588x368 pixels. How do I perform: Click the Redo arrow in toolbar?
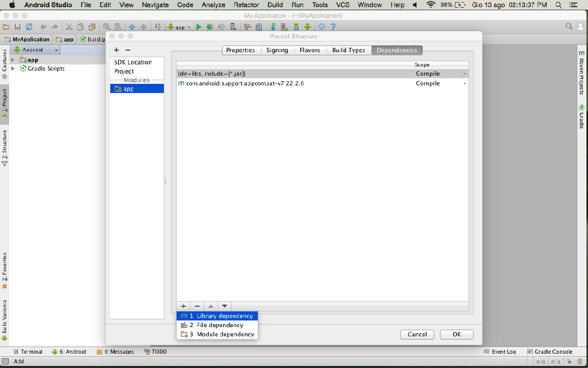pyautogui.click(x=55, y=27)
